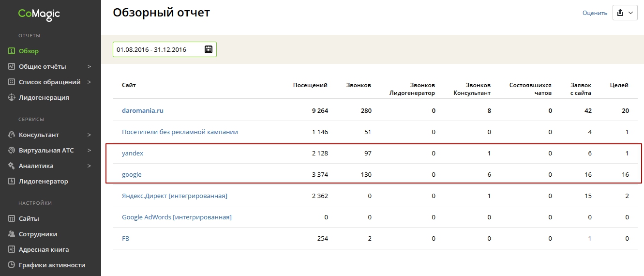The image size is (644, 276).
Task: Click daromania.ru's 42 requests value
Action: click(x=588, y=110)
